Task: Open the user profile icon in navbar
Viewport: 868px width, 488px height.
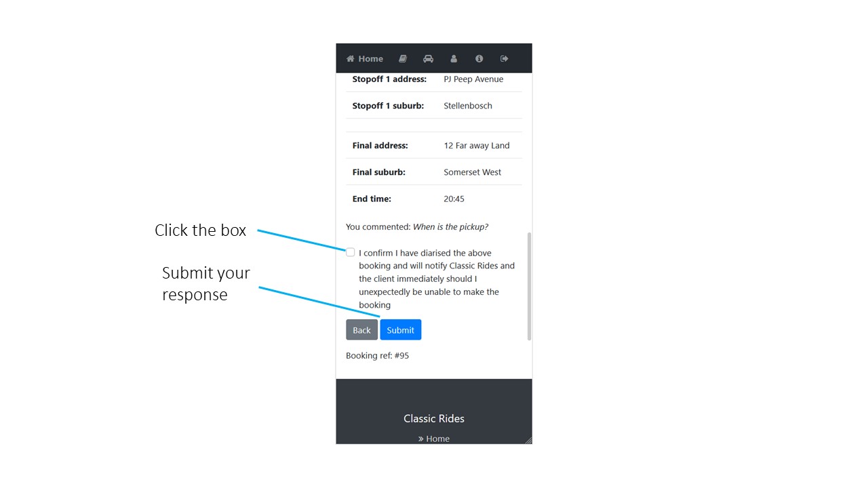Action: coord(454,59)
